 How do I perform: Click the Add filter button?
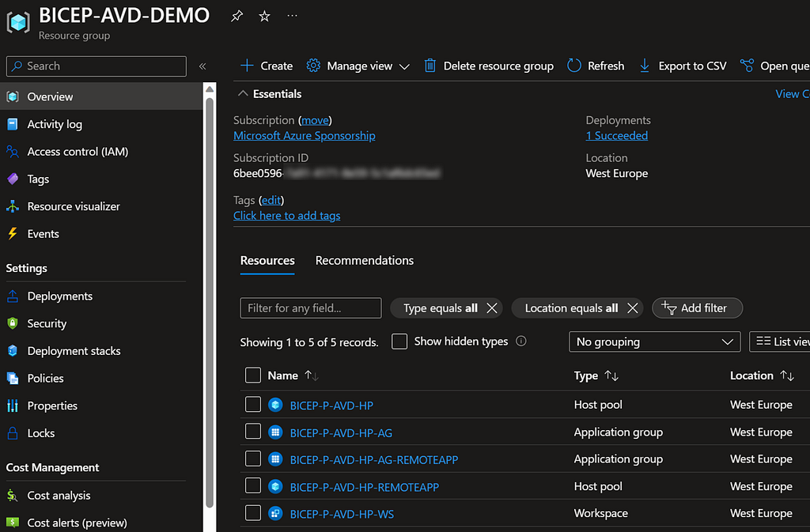tap(698, 308)
